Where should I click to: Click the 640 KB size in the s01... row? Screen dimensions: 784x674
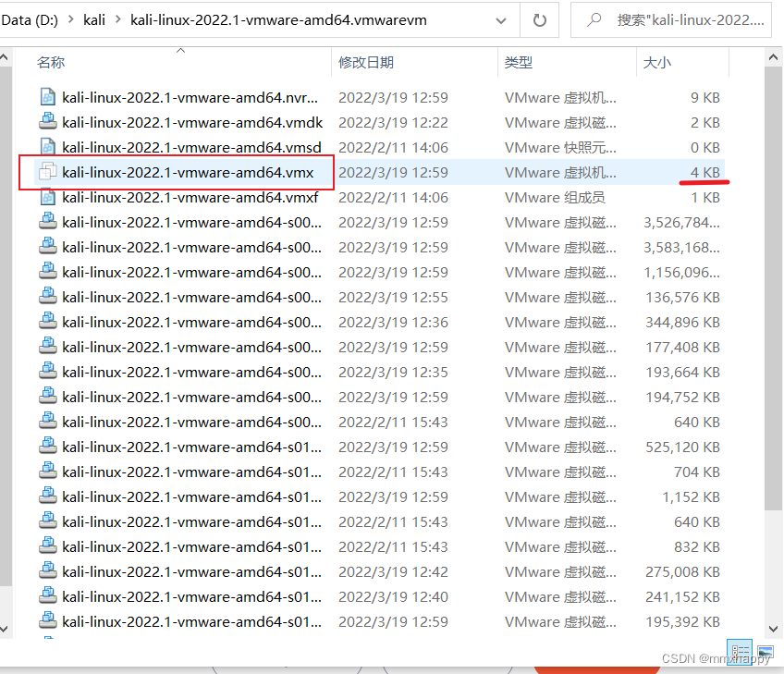(x=697, y=522)
